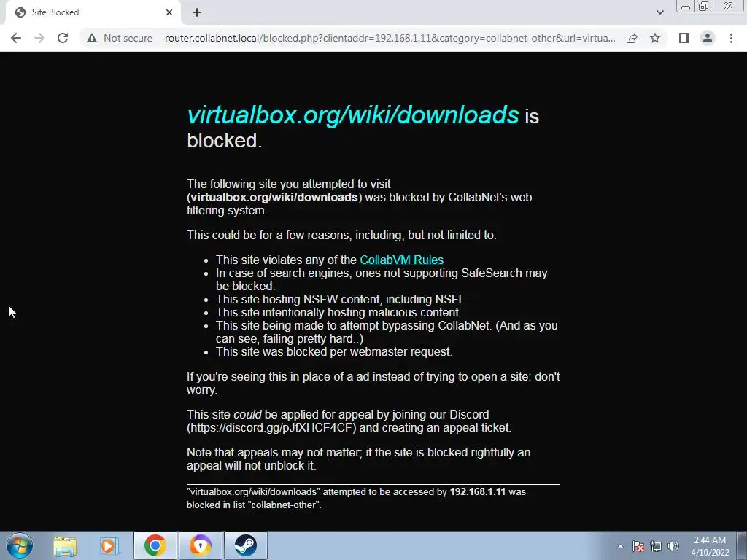Viewport: 747px width, 560px height.
Task: Restore down the Chrome window
Action: tap(703, 7)
